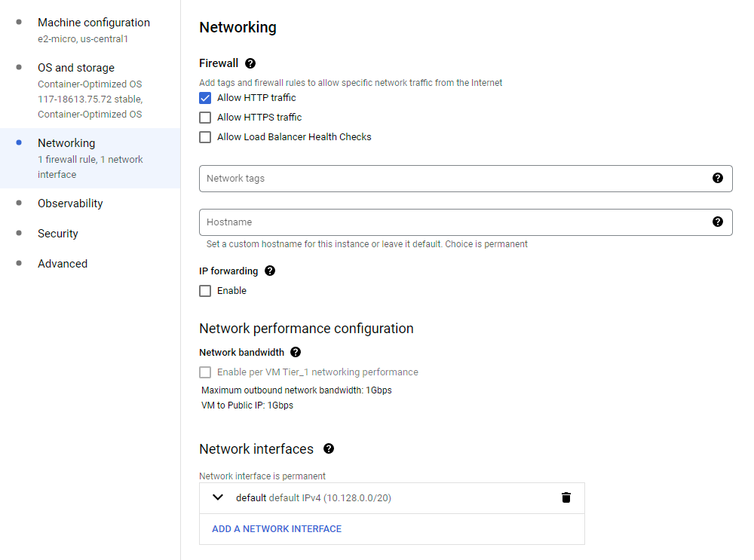Image resolution: width=754 pixels, height=560 pixels.
Task: Click help icon beside Network interfaces heading
Action: tap(329, 449)
